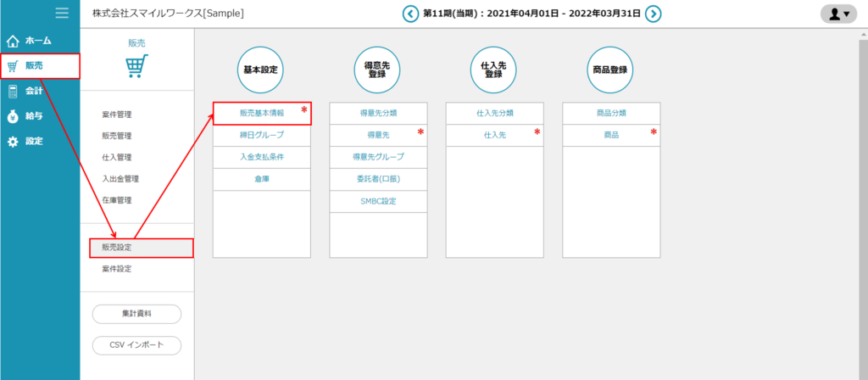Screen dimensions: 868x380
Task: Open the 会計 calculator icon
Action: [x=14, y=92]
